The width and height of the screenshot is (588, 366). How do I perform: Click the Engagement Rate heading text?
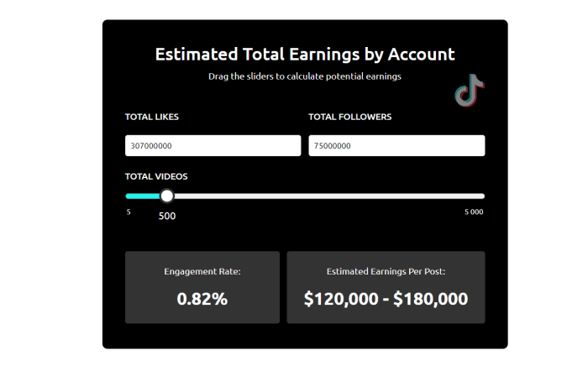point(202,271)
